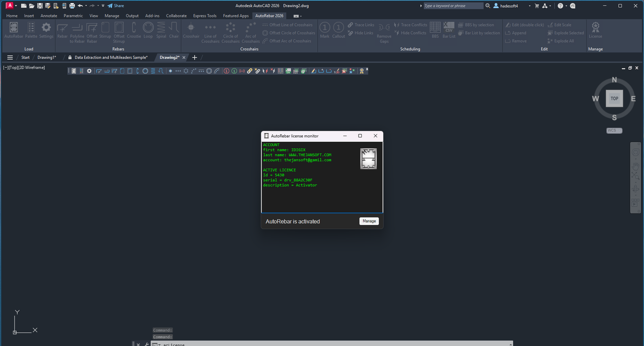Click the search magnifier icon

[488, 6]
